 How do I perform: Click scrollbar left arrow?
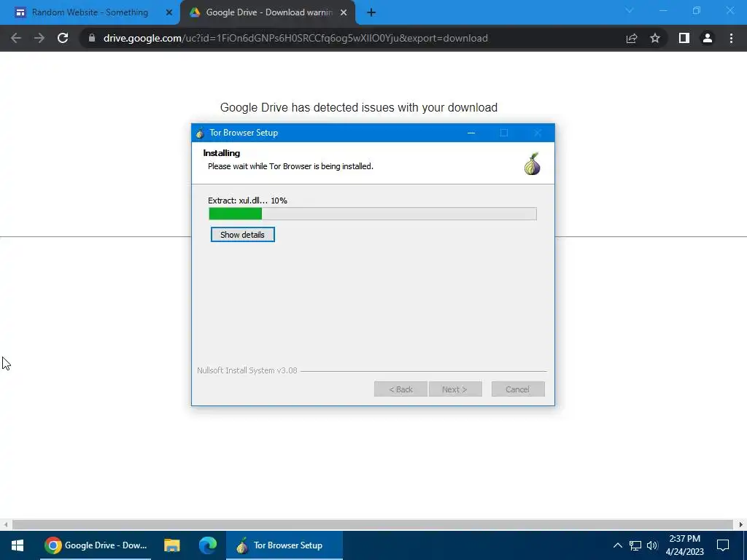(5, 525)
